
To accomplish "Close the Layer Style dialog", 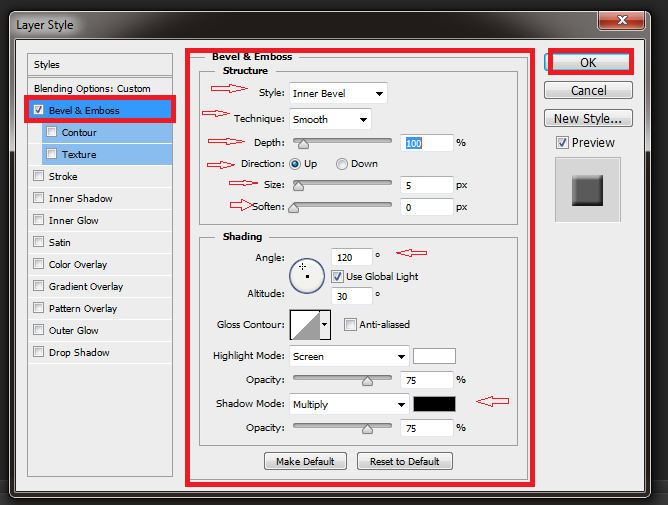I will [x=622, y=20].
